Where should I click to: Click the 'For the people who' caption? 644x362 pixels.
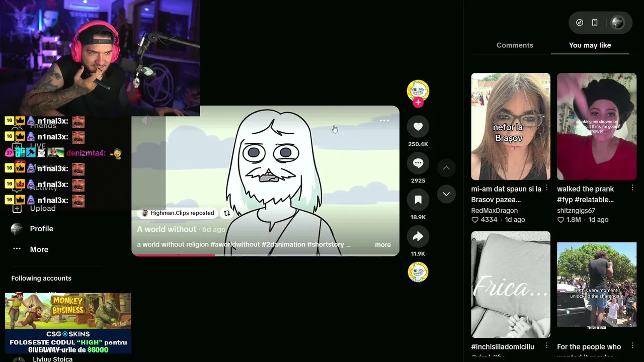pos(589,347)
